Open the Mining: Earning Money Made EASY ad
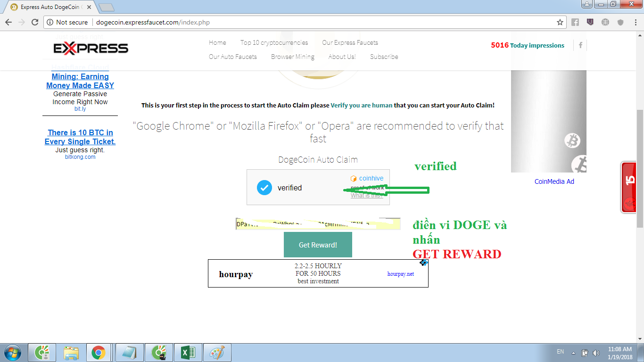The width and height of the screenshot is (644, 362). (80, 81)
